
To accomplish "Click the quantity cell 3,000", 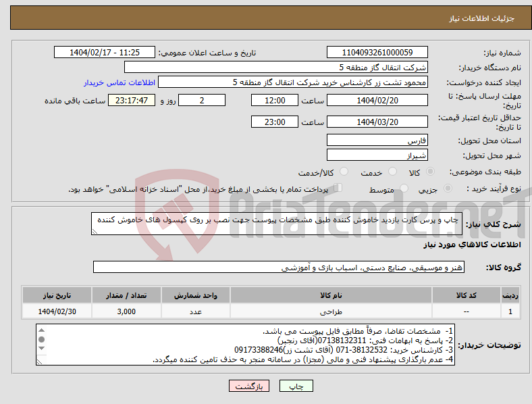I will (126, 311).
